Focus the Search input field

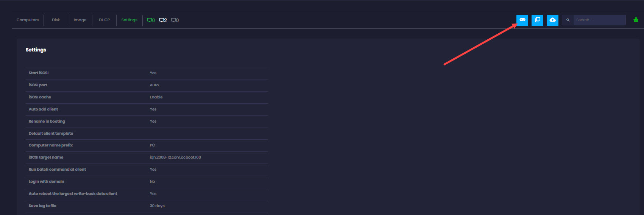(599, 20)
